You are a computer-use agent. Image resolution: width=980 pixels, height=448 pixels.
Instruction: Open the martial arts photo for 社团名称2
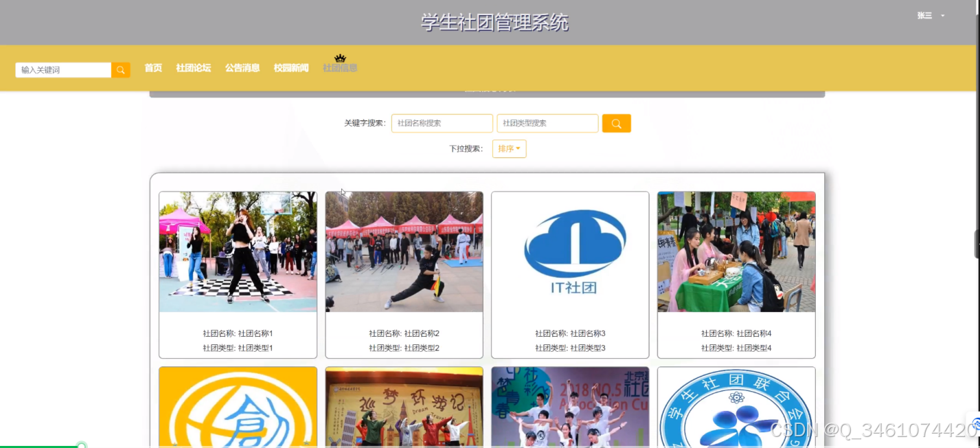tap(404, 252)
